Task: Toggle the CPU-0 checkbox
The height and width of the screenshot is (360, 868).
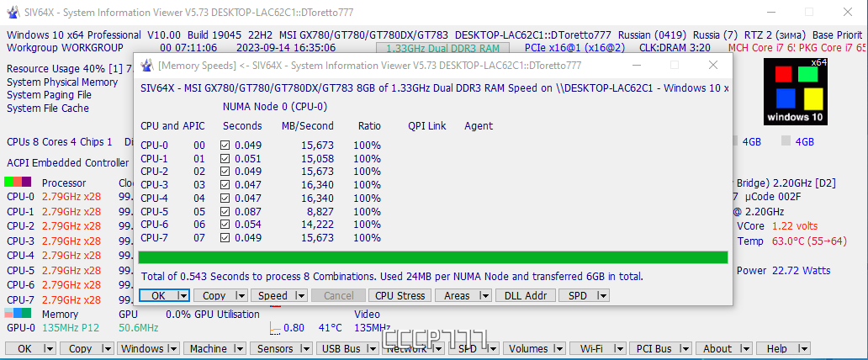Action: (x=225, y=146)
